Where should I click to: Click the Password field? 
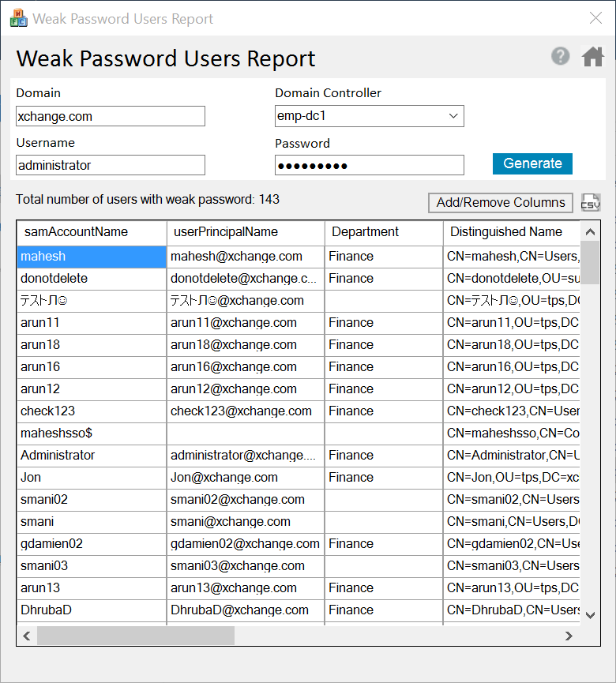click(369, 166)
